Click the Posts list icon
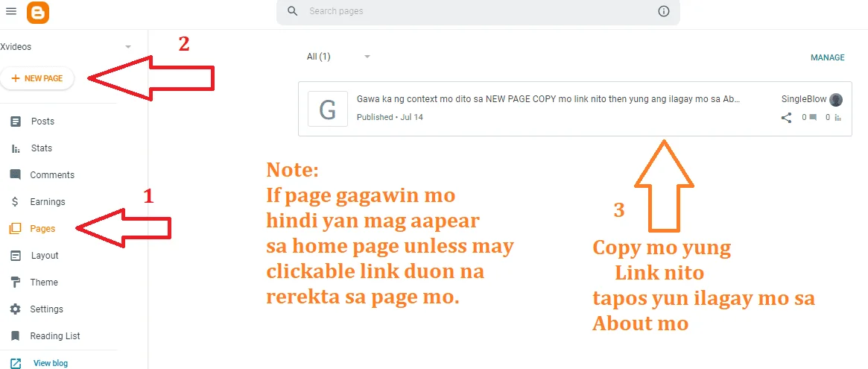Image resolution: width=868 pixels, height=369 pixels. pos(16,122)
